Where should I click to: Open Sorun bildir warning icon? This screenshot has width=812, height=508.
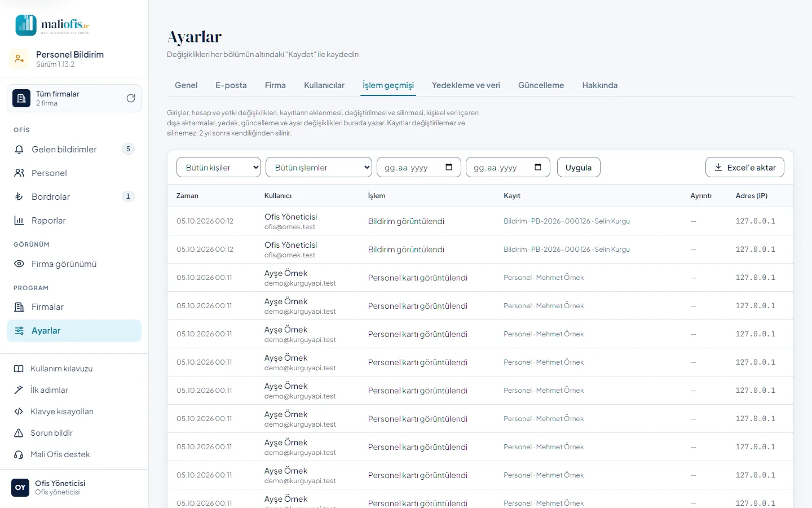(19, 433)
